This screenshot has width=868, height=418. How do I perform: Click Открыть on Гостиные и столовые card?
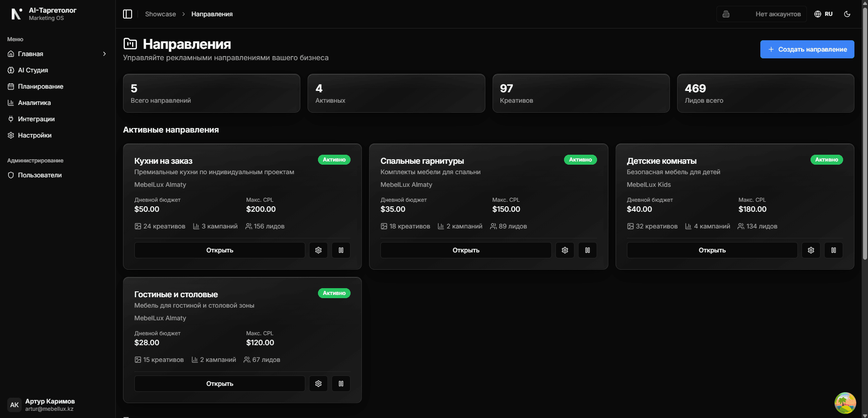point(220,384)
